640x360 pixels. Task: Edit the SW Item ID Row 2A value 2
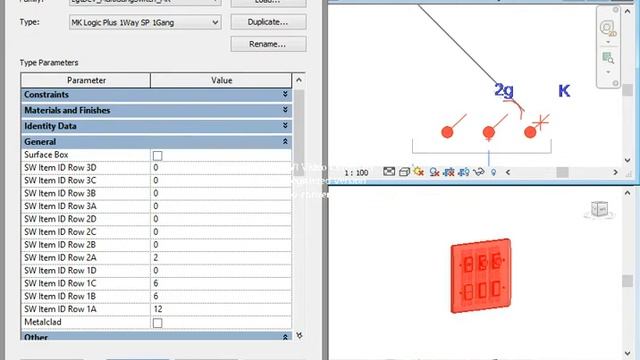tap(221, 258)
